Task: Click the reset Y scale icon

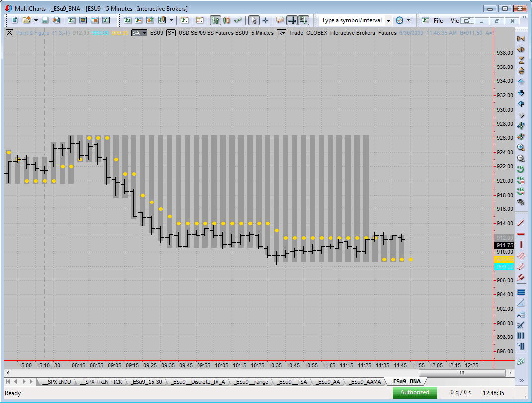Action: point(521,191)
